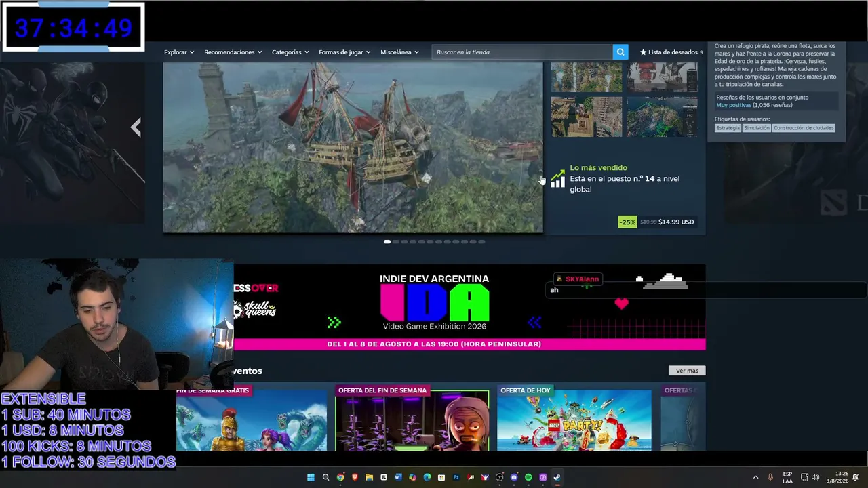Open the featured pirate ship game image
868x488 pixels.
[353, 148]
